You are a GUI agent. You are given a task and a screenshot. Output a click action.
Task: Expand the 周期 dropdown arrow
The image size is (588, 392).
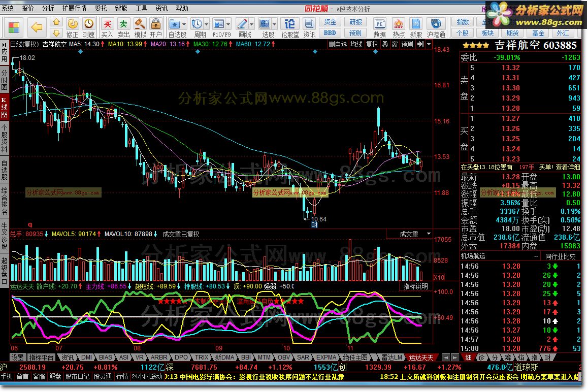[x=207, y=24]
